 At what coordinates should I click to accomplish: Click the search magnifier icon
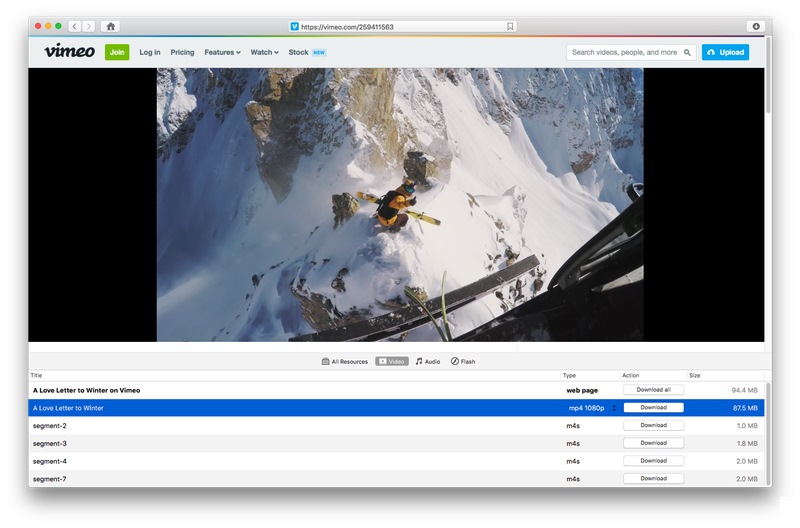[x=687, y=52]
